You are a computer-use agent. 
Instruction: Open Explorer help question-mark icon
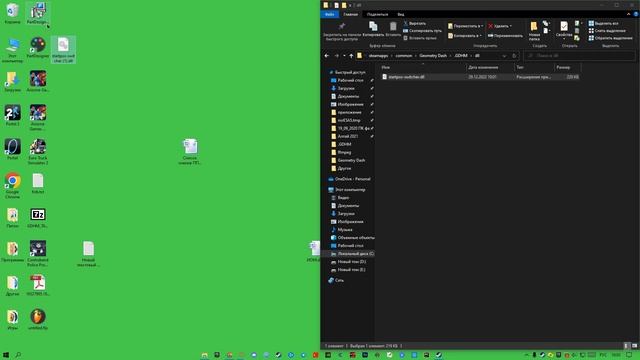coord(636,14)
